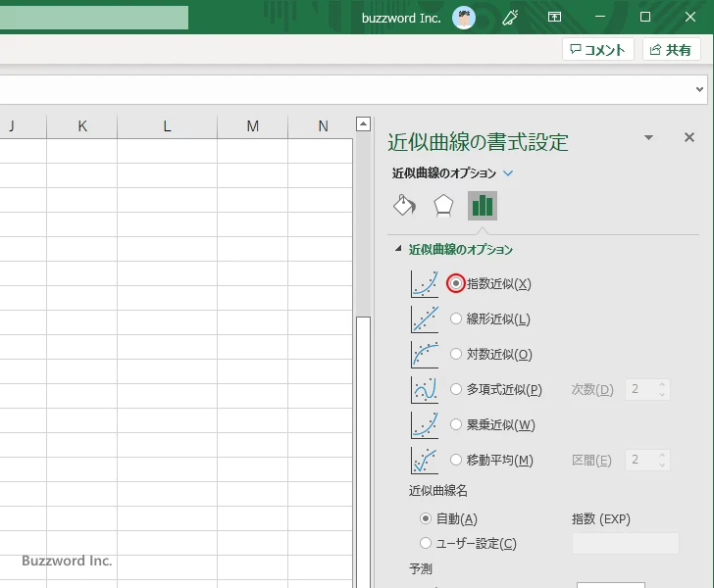Expand the formula bar chevron
Screen dimensions: 714x588
pyautogui.click(x=700, y=89)
